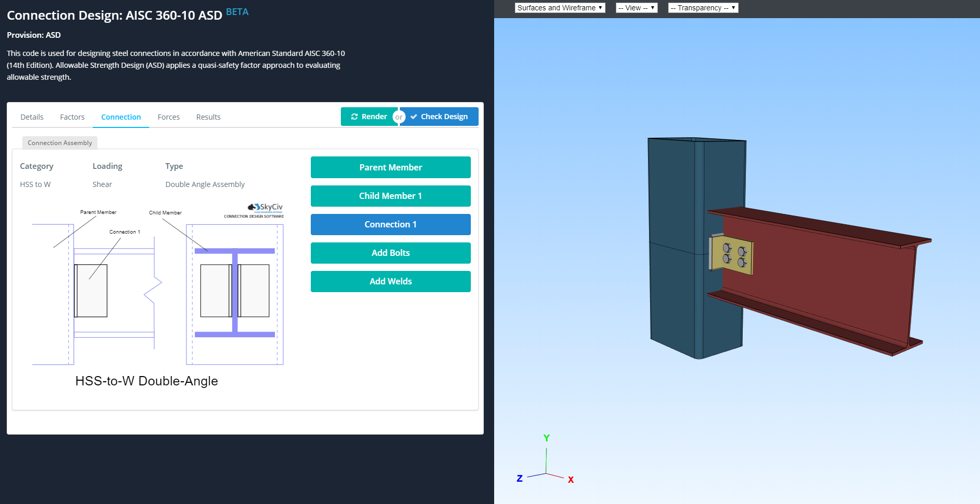Image resolution: width=980 pixels, height=504 pixels.
Task: Open the Transparency dropdown
Action: point(703,8)
